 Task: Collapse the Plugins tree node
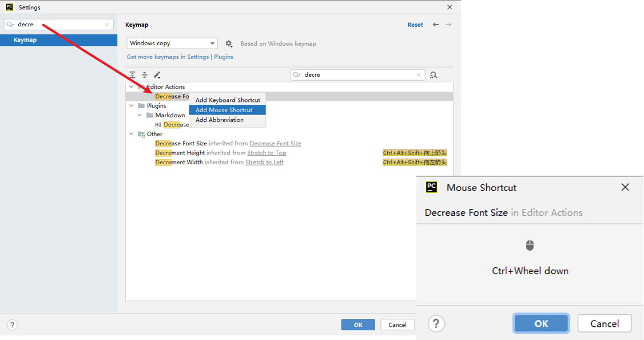tap(132, 106)
